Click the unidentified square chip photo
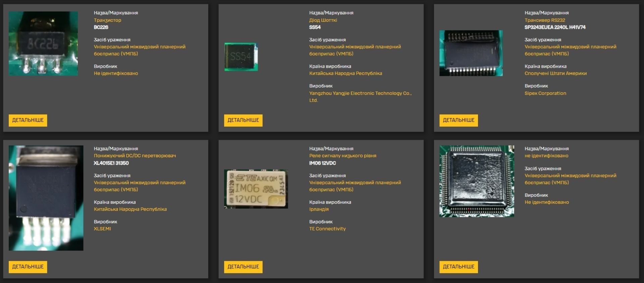 477,181
